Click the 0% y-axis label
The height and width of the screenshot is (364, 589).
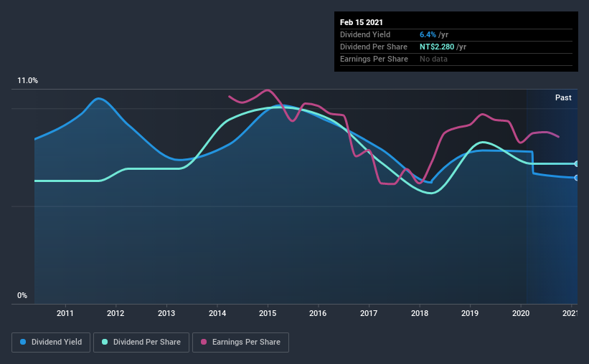coord(22,296)
